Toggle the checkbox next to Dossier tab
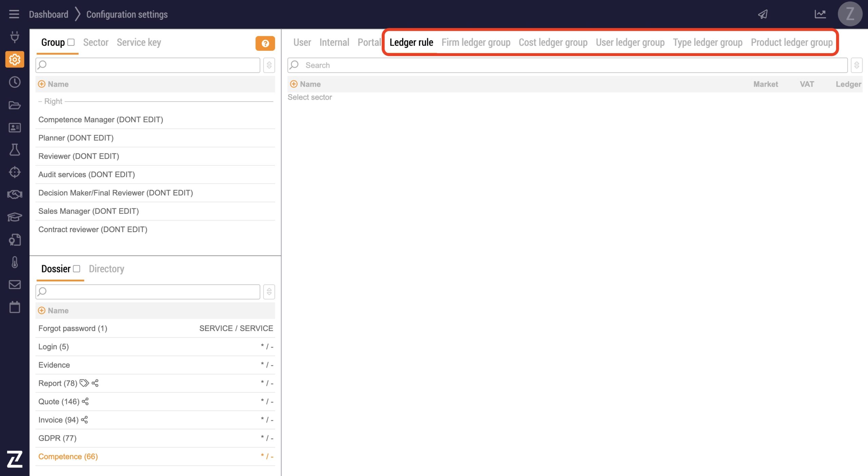The width and height of the screenshot is (868, 476). click(x=77, y=269)
